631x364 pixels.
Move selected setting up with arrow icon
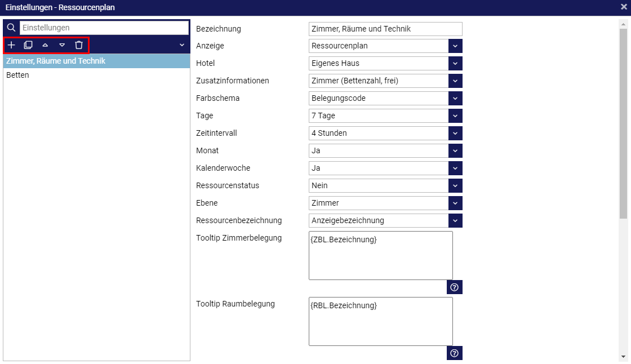pyautogui.click(x=45, y=45)
